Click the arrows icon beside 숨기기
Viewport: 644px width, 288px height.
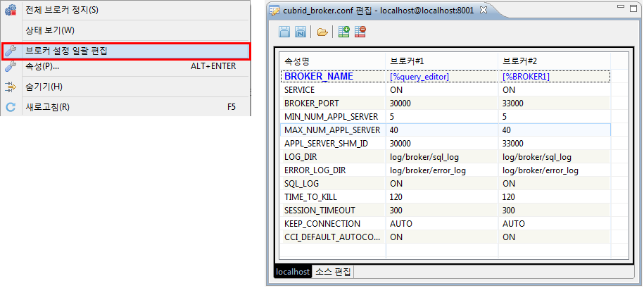pyautogui.click(x=11, y=87)
